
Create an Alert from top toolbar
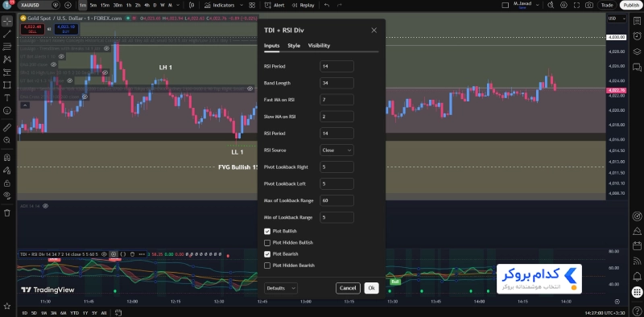click(275, 6)
